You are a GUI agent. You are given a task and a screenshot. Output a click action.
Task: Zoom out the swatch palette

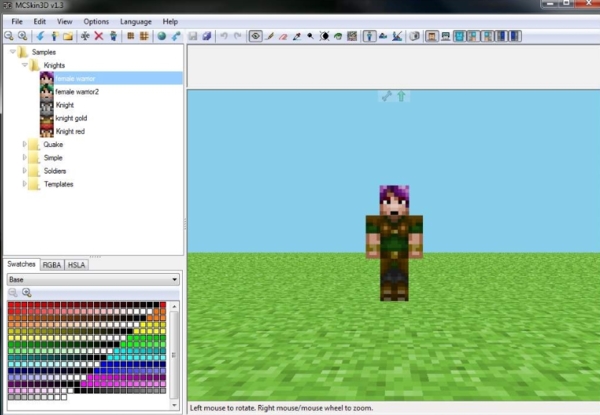coord(13,293)
